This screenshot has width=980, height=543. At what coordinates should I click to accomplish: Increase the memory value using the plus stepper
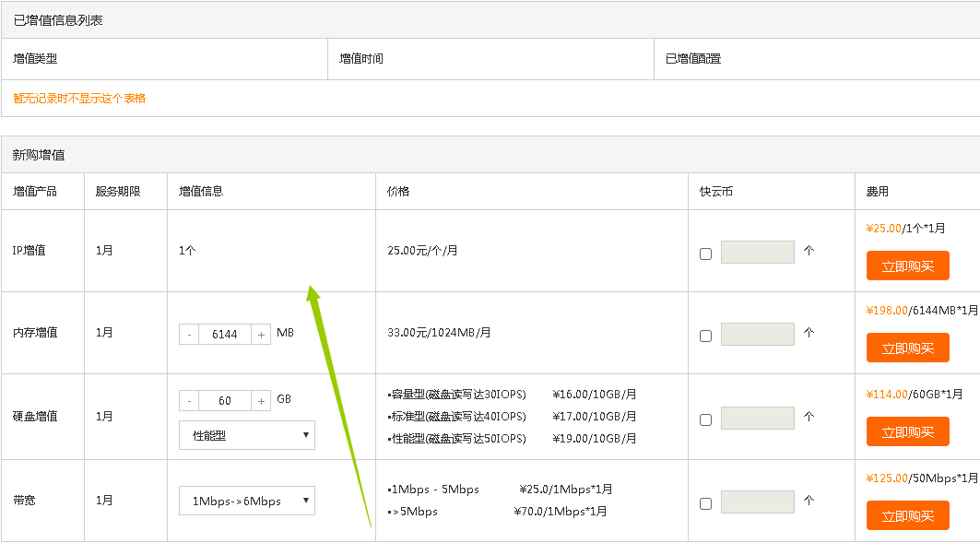260,334
